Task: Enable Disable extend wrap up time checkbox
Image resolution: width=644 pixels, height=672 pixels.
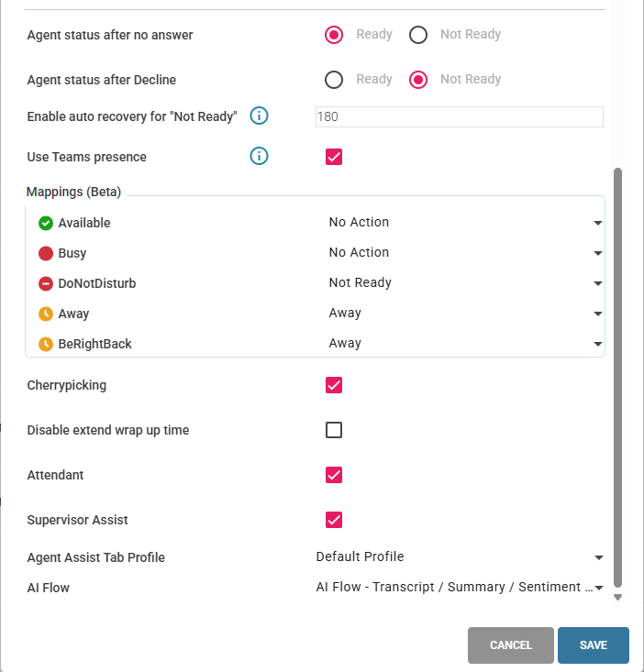Action: [x=334, y=430]
